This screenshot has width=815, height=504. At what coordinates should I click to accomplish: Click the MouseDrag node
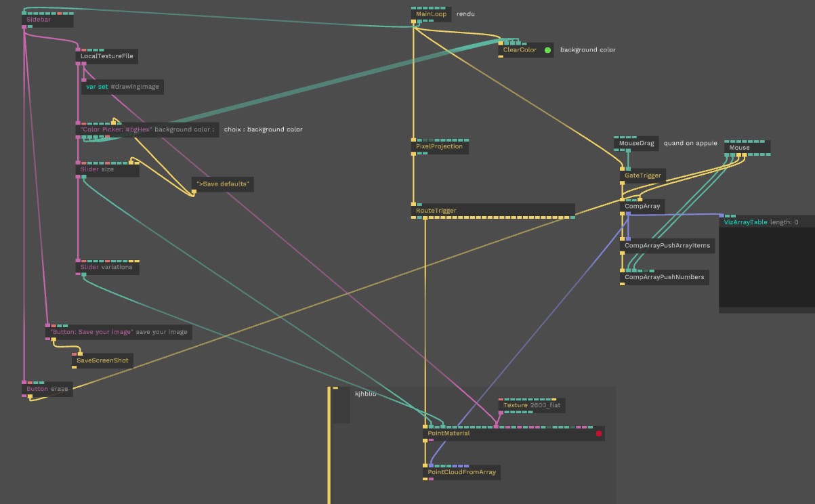point(636,144)
